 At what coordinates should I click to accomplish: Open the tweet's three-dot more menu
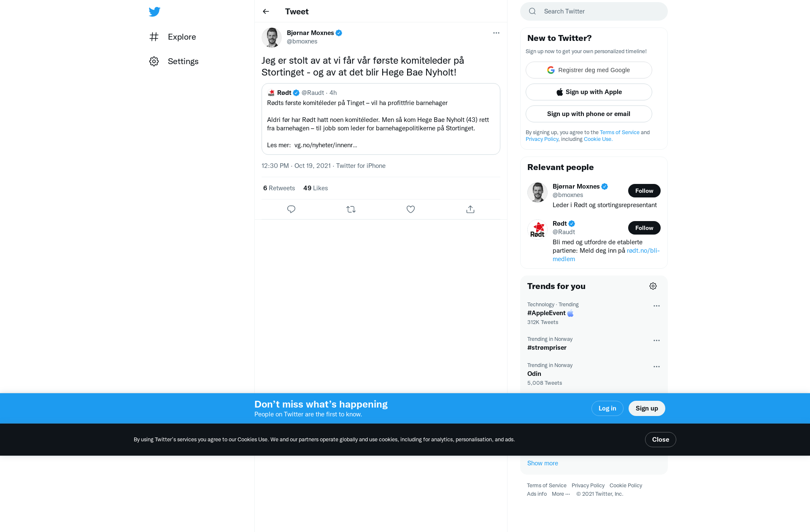[496, 33]
